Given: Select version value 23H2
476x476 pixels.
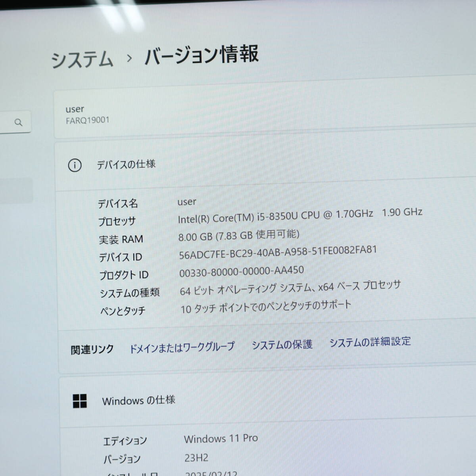Looking at the screenshot, I should click(x=196, y=458).
